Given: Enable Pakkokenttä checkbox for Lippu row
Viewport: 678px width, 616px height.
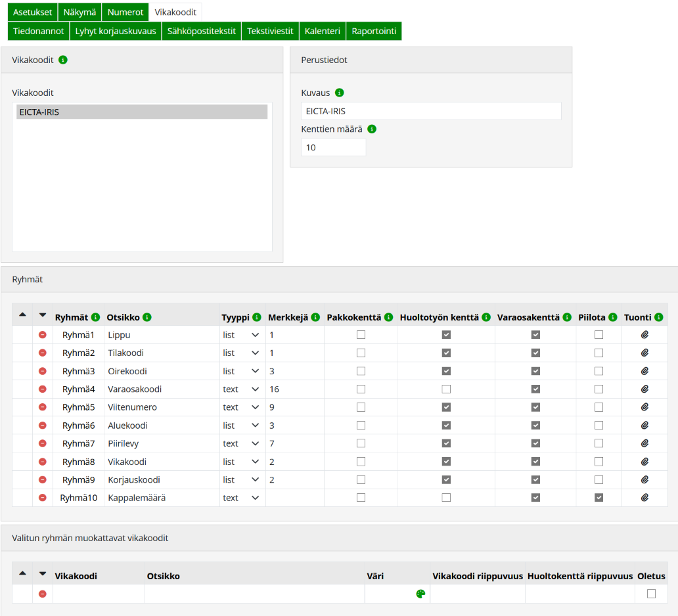Looking at the screenshot, I should (361, 335).
